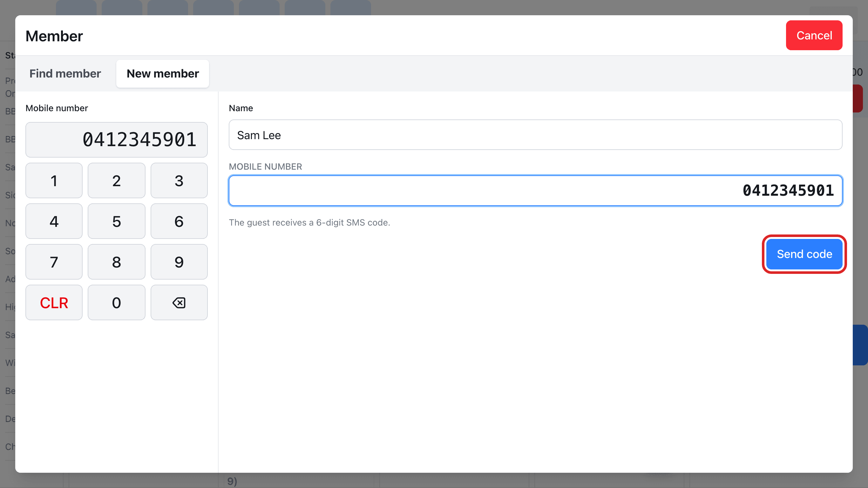The height and width of the screenshot is (488, 868).
Task: Tap keypad digit 6
Action: point(179,221)
